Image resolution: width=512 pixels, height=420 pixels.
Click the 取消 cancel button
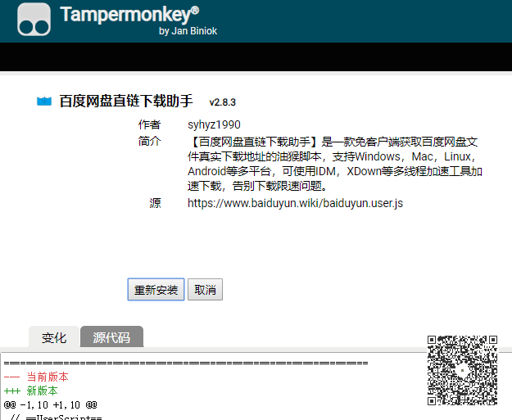[x=205, y=290]
